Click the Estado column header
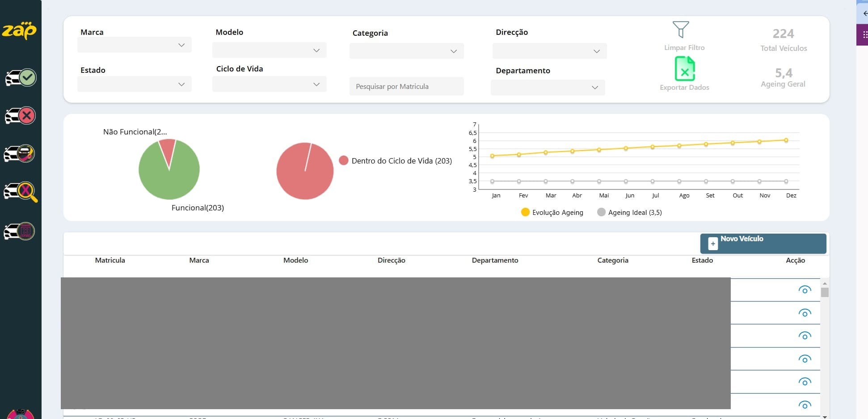The height and width of the screenshot is (419, 868). click(702, 260)
